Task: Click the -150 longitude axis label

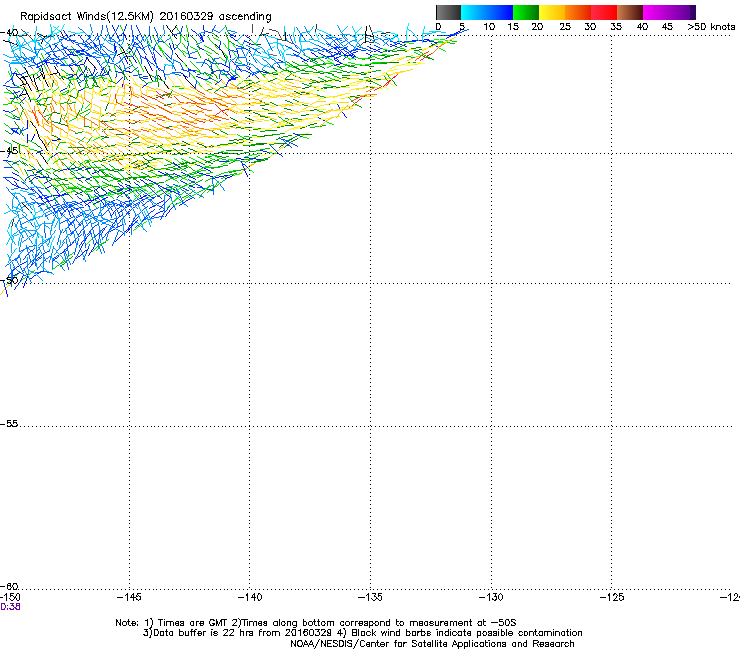Action: [10, 597]
